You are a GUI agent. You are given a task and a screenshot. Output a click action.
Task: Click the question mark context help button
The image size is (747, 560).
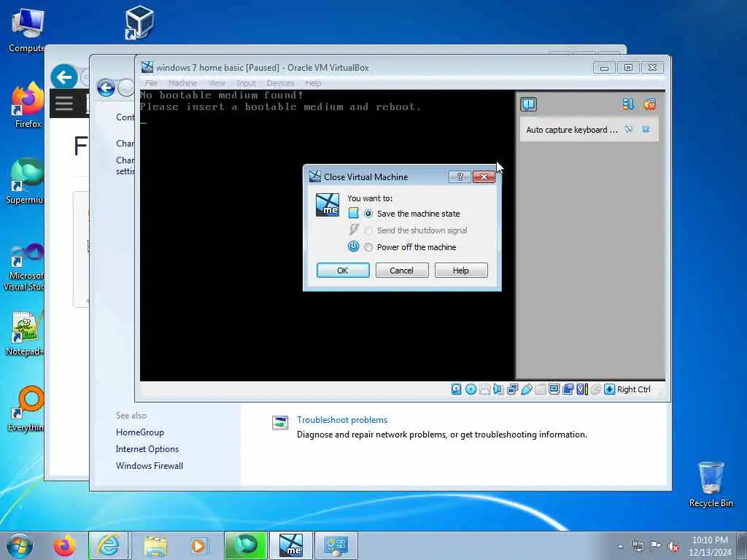460,176
